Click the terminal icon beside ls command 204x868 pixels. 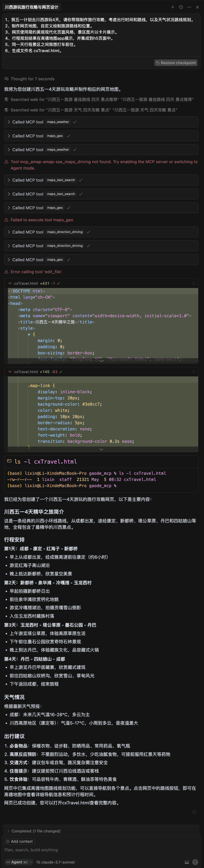click(9, 461)
